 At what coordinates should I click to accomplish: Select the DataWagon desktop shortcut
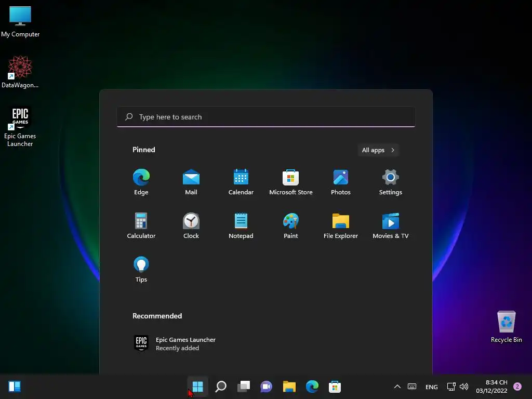tap(20, 72)
